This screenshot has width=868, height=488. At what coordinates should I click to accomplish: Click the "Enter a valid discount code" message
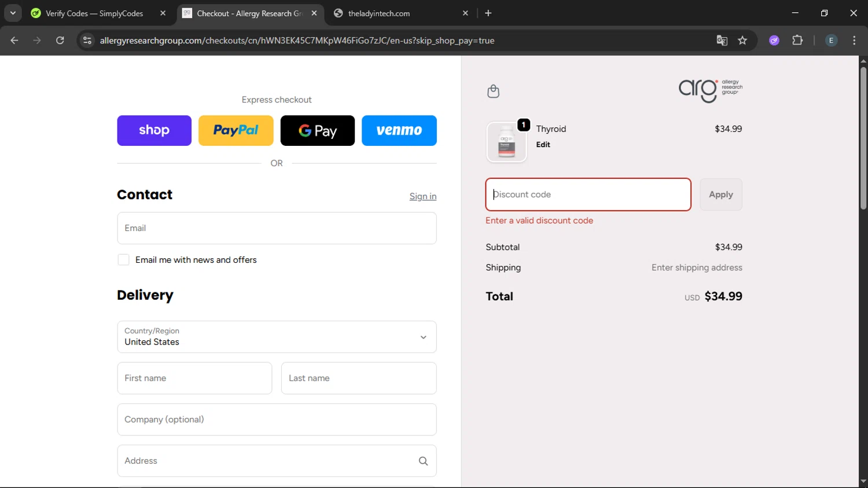pyautogui.click(x=539, y=221)
